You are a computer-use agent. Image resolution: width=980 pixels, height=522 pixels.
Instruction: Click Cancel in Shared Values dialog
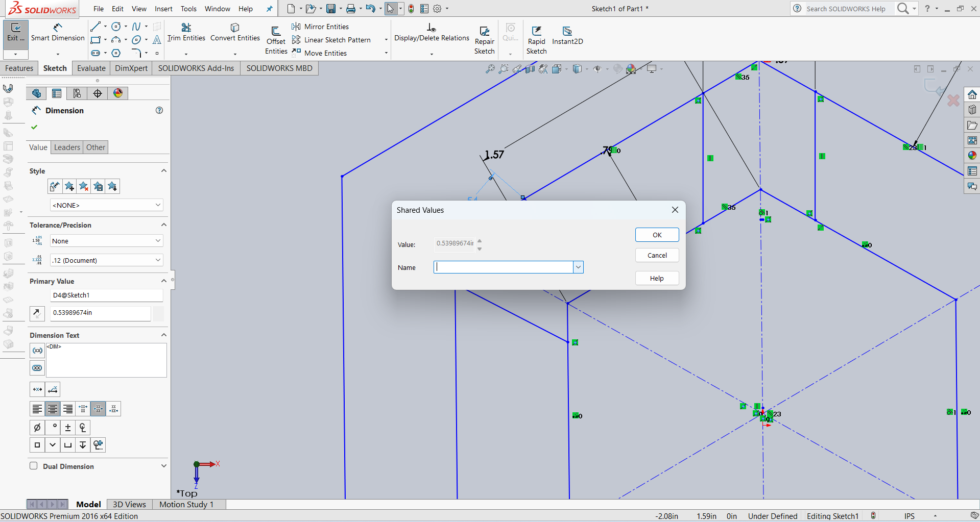click(657, 255)
